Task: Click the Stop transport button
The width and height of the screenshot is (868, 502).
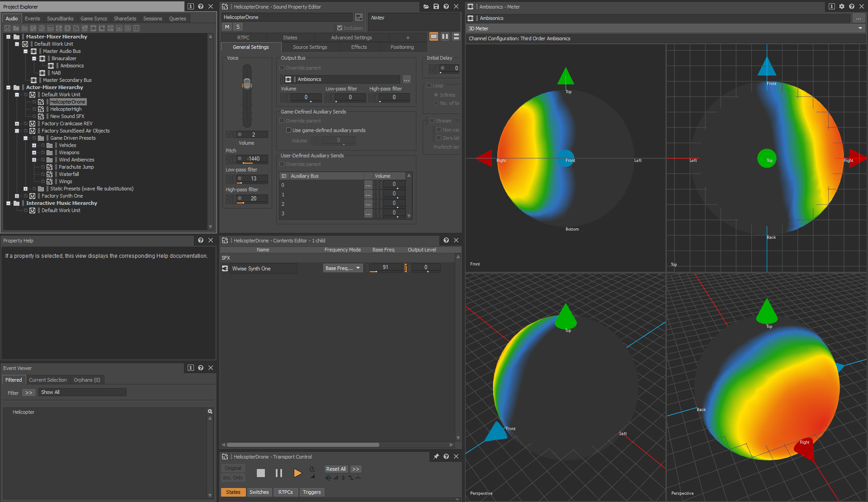Action: pyautogui.click(x=260, y=473)
